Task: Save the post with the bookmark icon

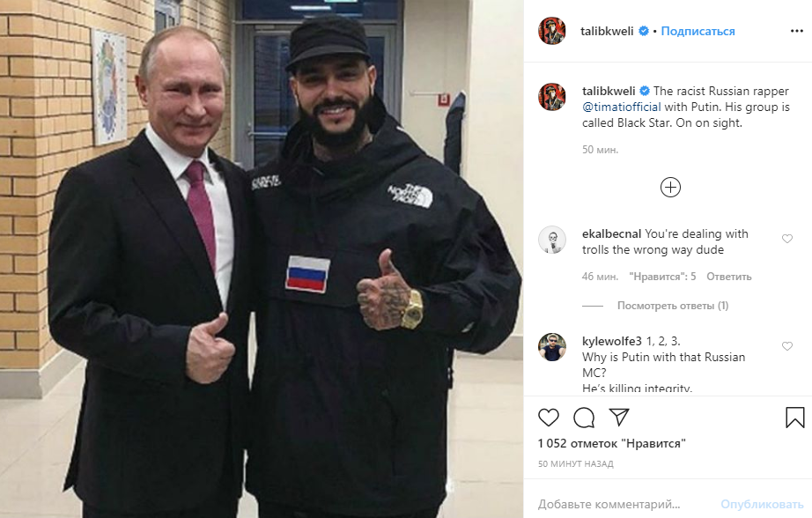Action: point(795,418)
